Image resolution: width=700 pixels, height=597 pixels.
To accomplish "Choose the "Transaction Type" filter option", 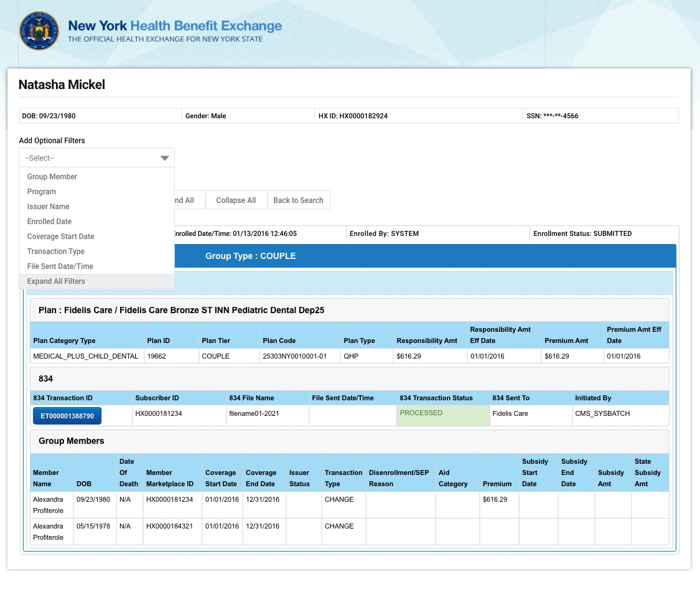I will tap(55, 251).
